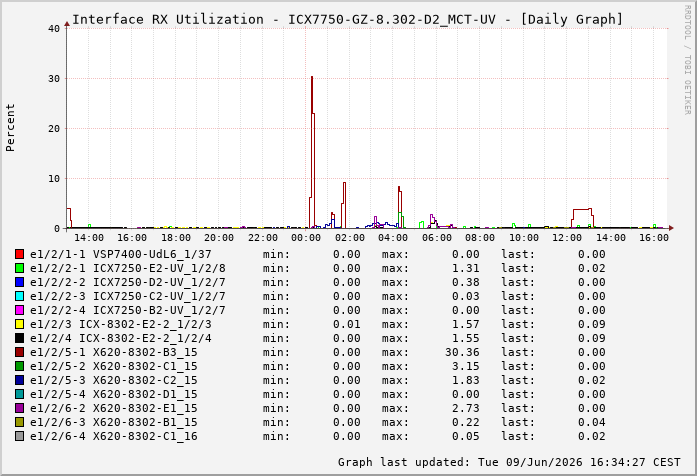The image size is (697, 476).
Task: Click the magenta swatch for ICX7250-B2-UV_1/2/7
Action: coord(19,310)
